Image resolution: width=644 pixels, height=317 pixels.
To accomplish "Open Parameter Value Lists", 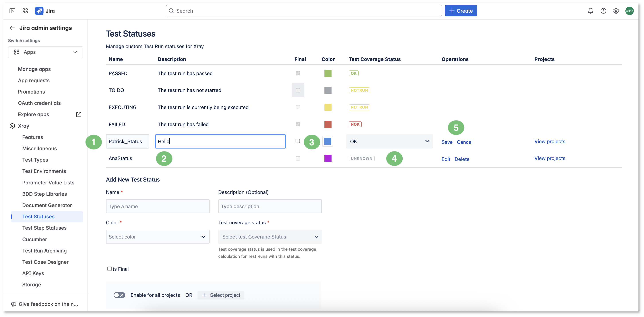I will tap(48, 183).
